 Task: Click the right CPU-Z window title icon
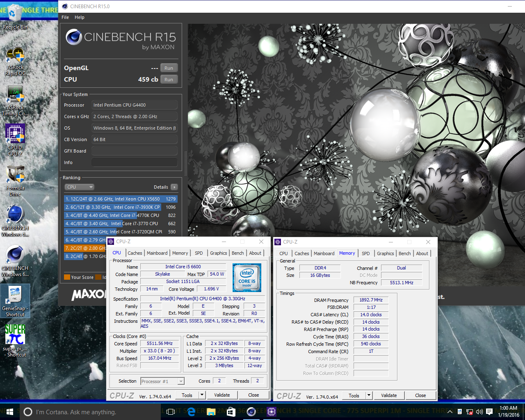tap(278, 242)
